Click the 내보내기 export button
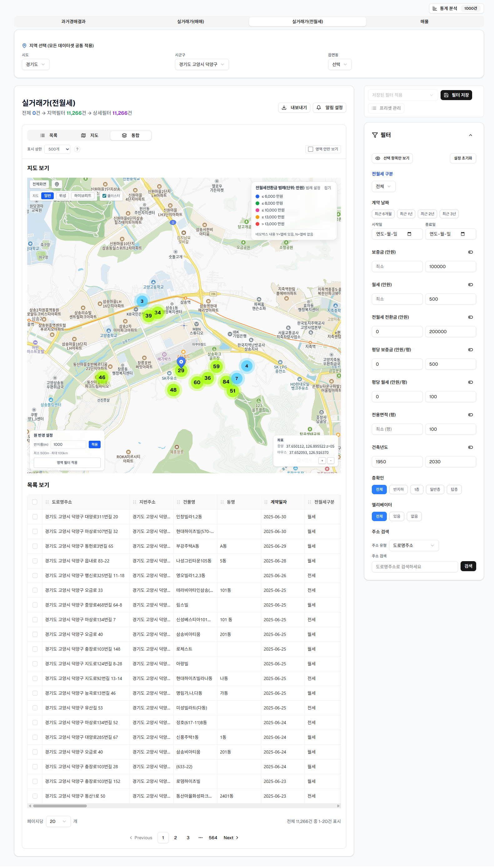 click(x=294, y=108)
